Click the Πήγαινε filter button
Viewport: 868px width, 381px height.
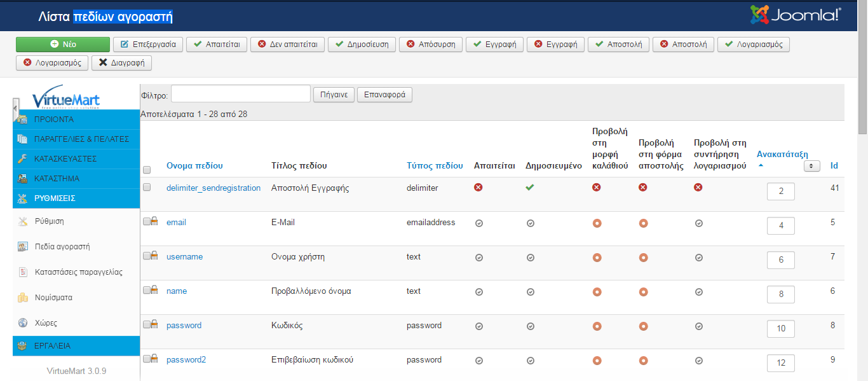click(334, 95)
